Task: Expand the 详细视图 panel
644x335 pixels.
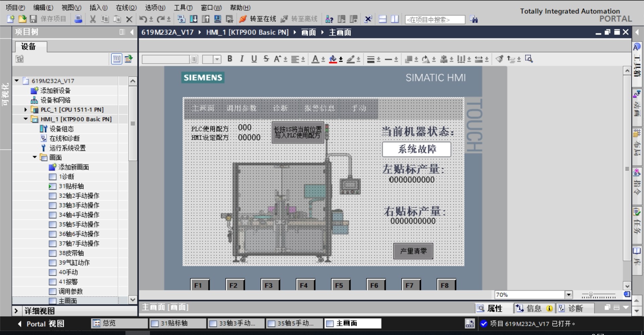Action: tap(16, 311)
